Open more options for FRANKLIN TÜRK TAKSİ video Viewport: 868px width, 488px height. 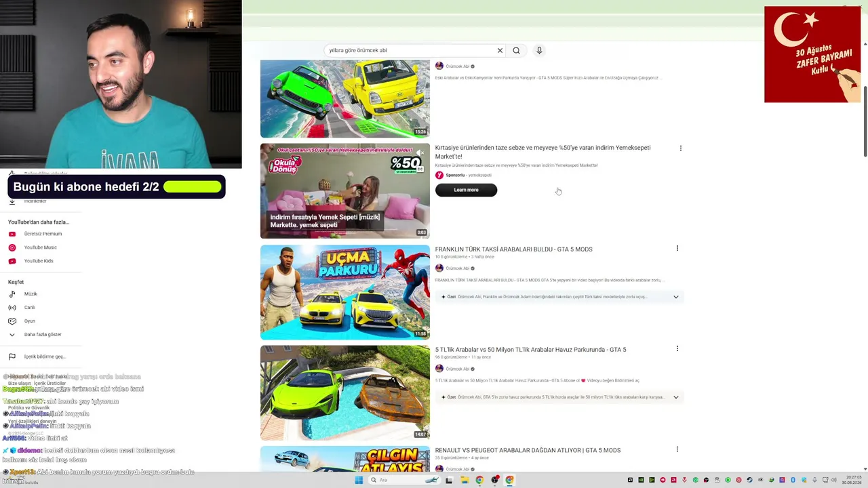point(677,248)
